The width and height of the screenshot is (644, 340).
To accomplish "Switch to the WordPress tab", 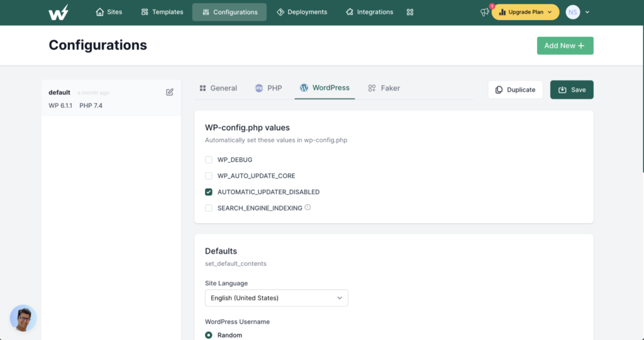I will pos(325,88).
